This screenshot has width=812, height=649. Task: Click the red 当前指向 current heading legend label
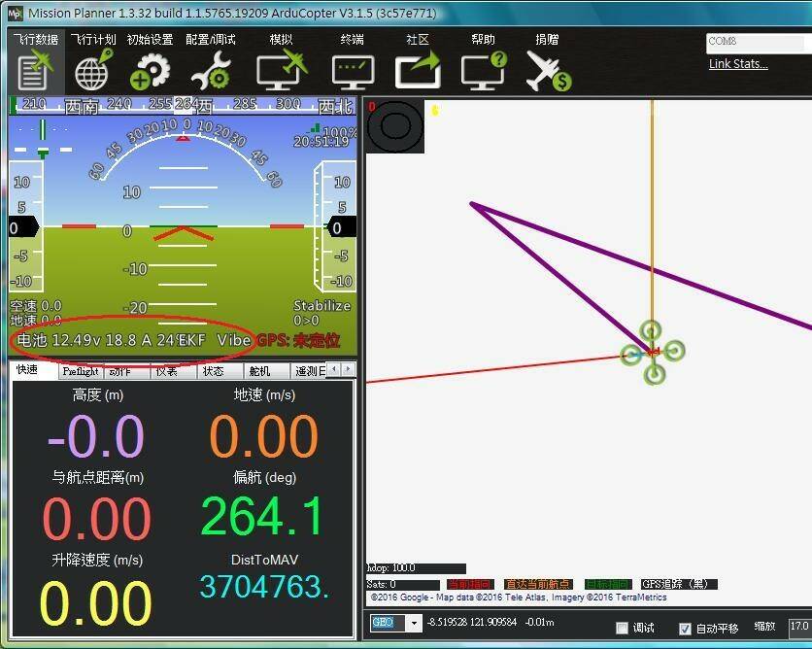pyautogui.click(x=470, y=584)
